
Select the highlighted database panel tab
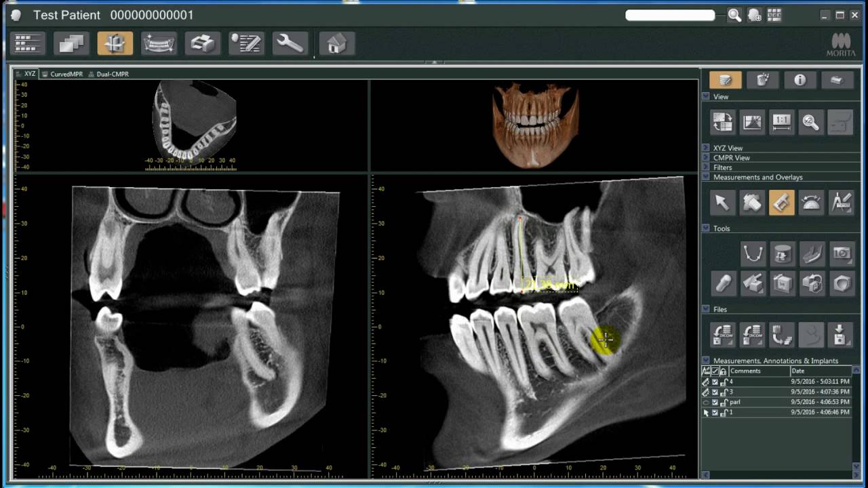pos(725,80)
